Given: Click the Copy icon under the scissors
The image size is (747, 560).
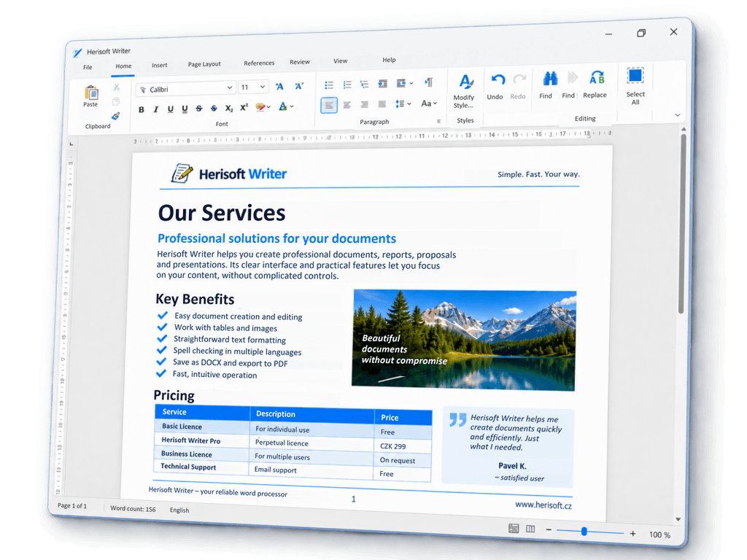Looking at the screenshot, I should (x=116, y=101).
